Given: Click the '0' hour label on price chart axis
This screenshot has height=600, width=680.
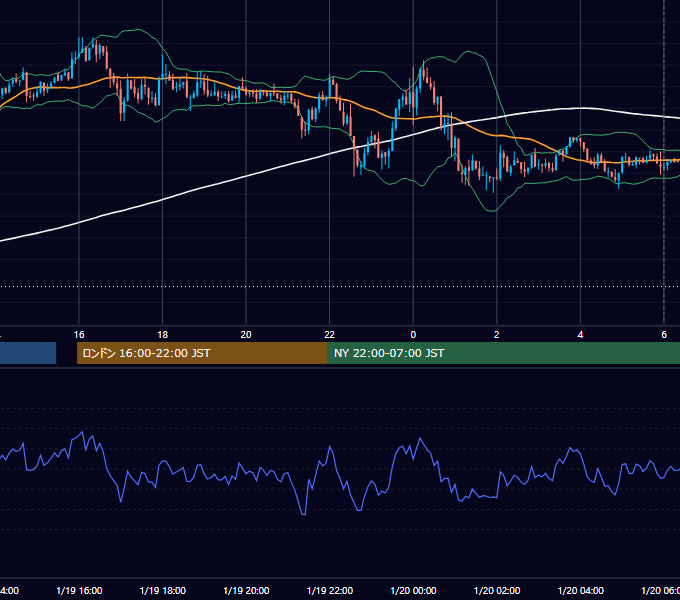Looking at the screenshot, I should [413, 335].
